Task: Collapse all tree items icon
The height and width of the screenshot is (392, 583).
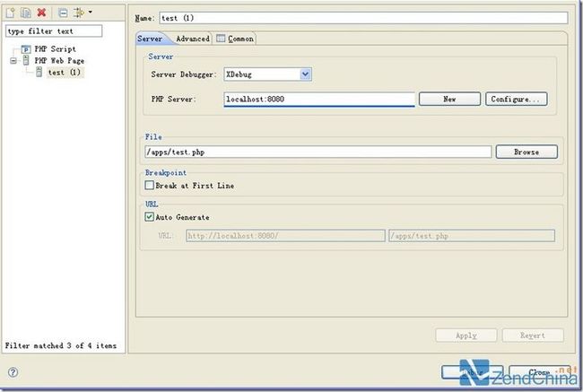Action: coord(63,13)
